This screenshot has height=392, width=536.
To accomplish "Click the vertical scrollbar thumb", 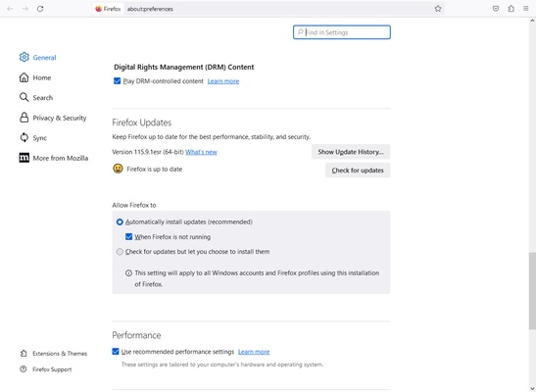I will (x=532, y=291).
